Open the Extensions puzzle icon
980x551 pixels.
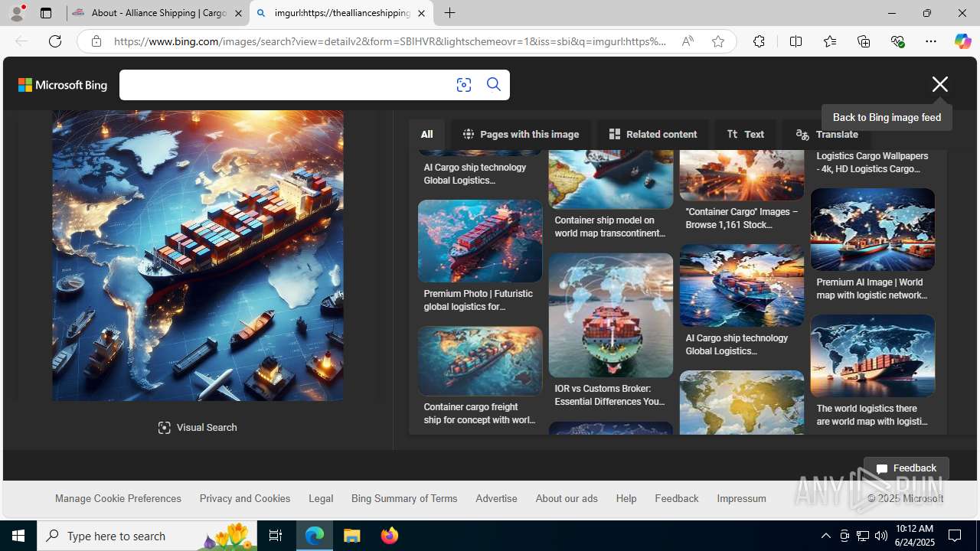point(759,41)
